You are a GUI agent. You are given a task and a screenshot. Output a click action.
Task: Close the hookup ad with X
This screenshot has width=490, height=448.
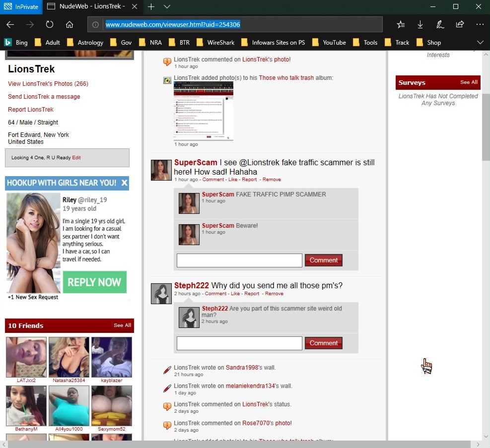coord(124,183)
